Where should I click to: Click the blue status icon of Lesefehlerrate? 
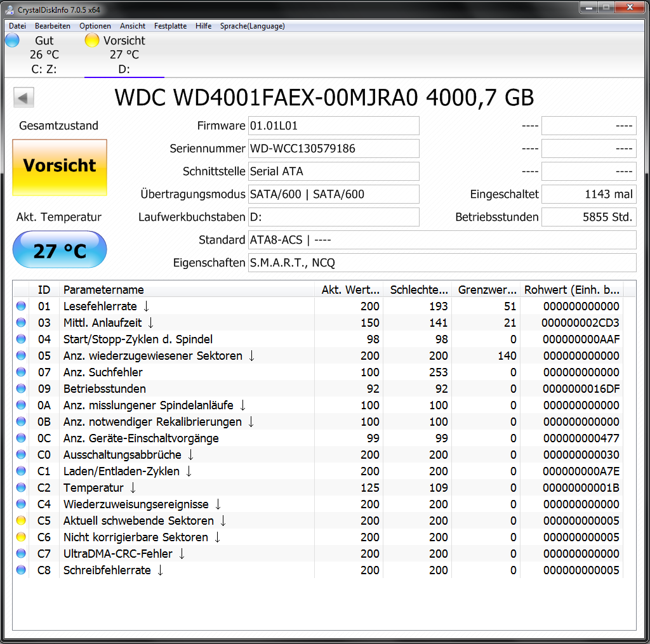tap(21, 306)
